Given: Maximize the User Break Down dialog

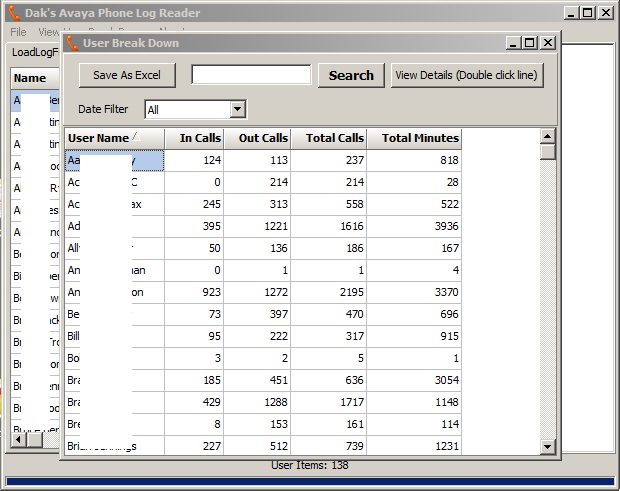Looking at the screenshot, I should pyautogui.click(x=530, y=43).
